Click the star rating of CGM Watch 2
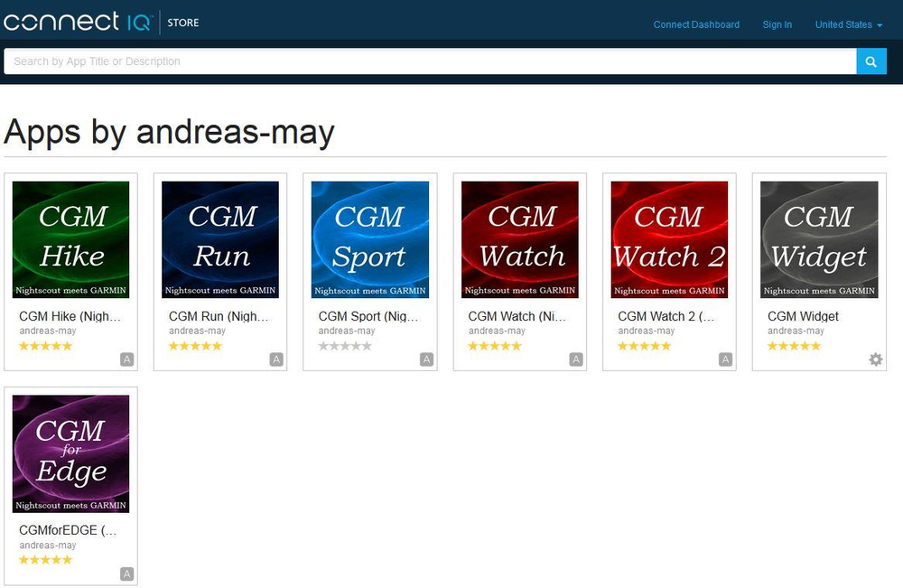This screenshot has height=588, width=903. point(645,346)
